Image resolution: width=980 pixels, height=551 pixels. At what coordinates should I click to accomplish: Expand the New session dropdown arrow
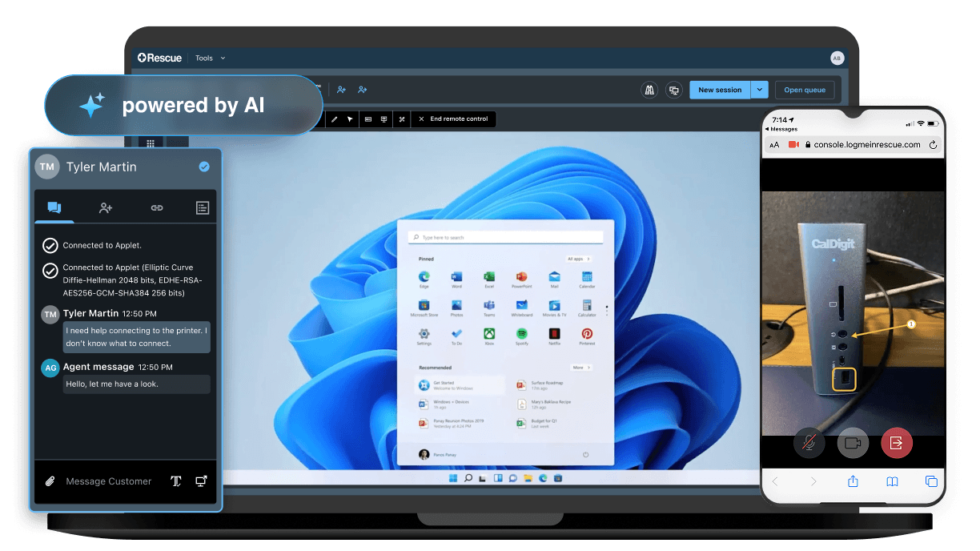(x=760, y=90)
